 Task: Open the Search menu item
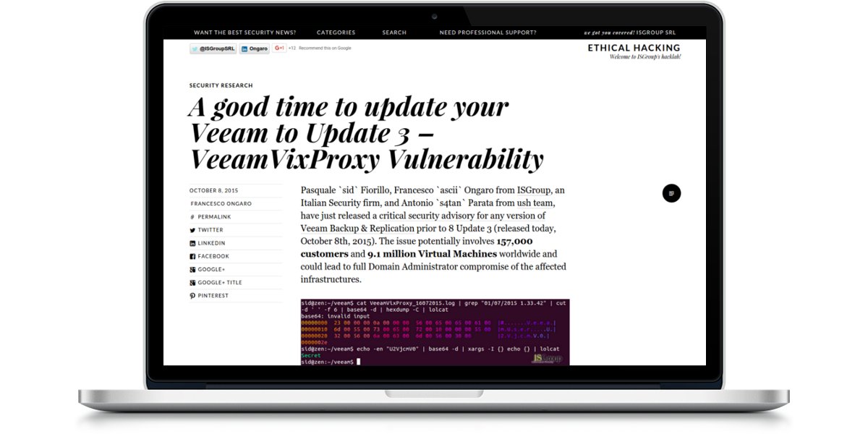tap(394, 33)
